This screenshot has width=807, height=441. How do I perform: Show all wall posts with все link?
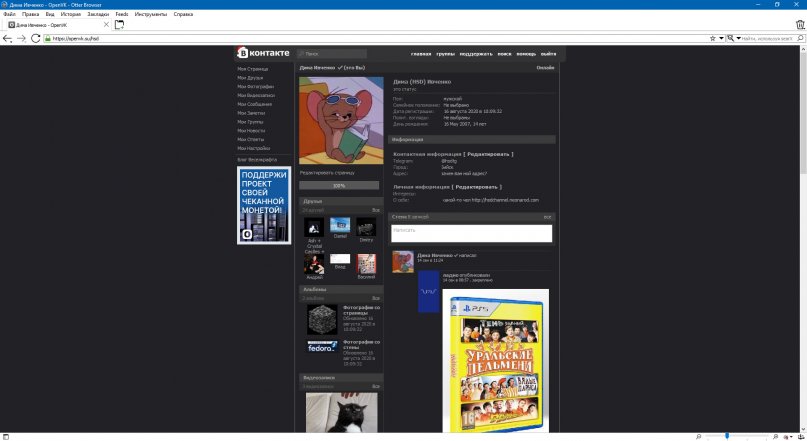click(x=547, y=217)
